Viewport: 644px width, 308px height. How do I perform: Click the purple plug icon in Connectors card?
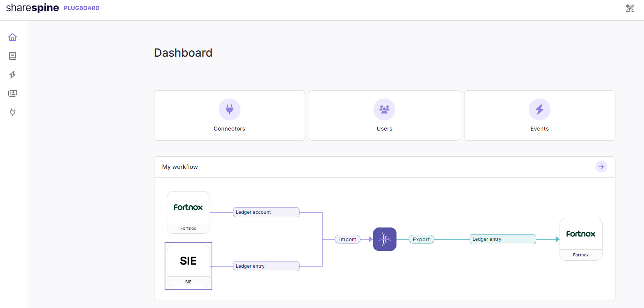(x=230, y=109)
